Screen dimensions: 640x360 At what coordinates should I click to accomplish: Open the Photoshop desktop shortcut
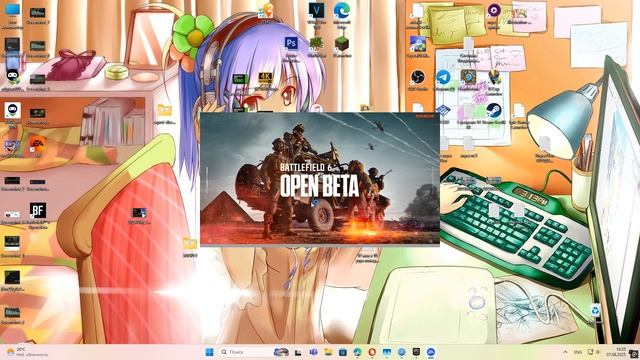click(x=291, y=43)
